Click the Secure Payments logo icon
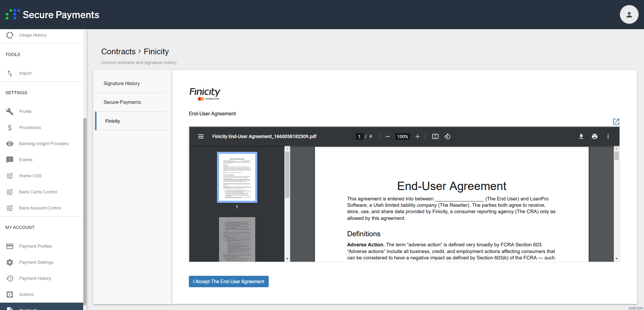Image resolution: width=644 pixels, height=310 pixels. pyautogui.click(x=13, y=14)
